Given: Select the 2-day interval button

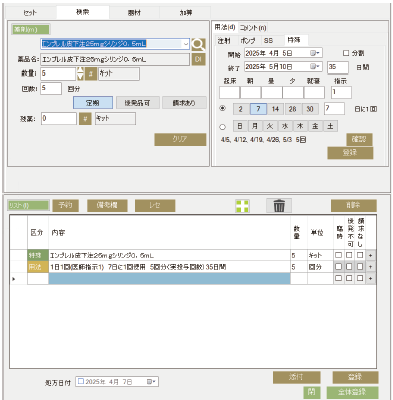Looking at the screenshot, I should pos(240,109).
